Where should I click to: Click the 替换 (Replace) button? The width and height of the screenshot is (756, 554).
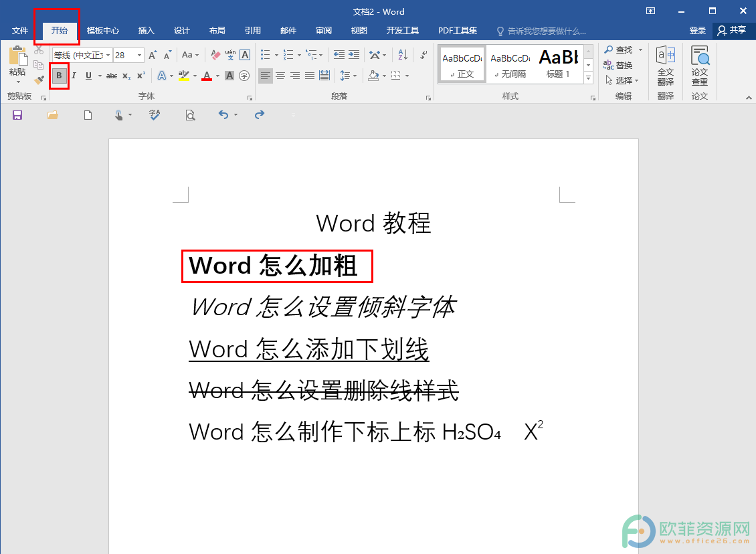click(x=618, y=65)
